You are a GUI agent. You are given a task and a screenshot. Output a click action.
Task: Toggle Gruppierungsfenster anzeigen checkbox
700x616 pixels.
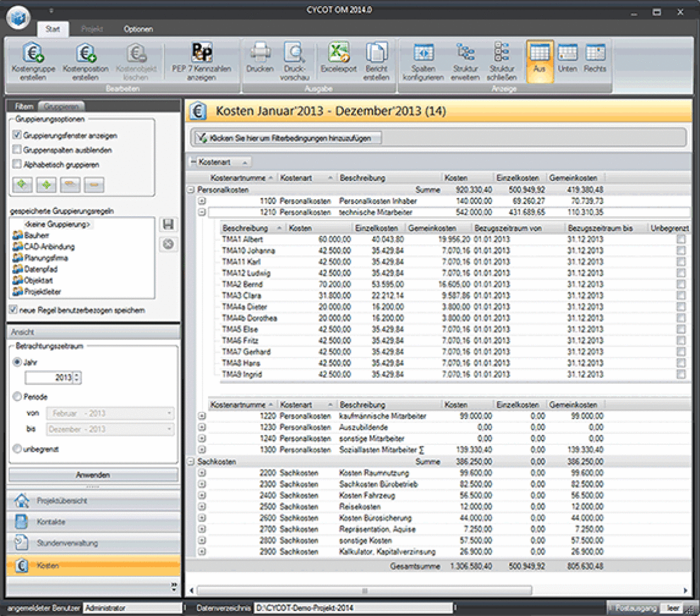tap(17, 135)
